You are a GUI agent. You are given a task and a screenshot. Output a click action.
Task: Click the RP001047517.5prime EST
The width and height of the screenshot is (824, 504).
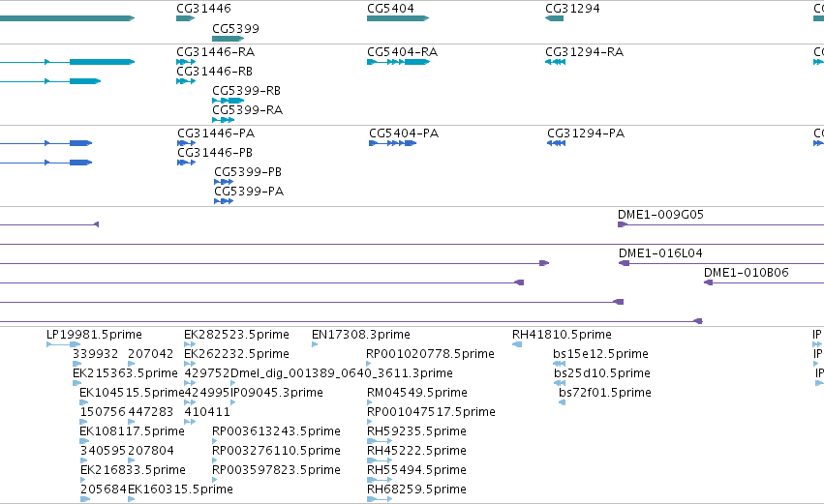(370, 423)
